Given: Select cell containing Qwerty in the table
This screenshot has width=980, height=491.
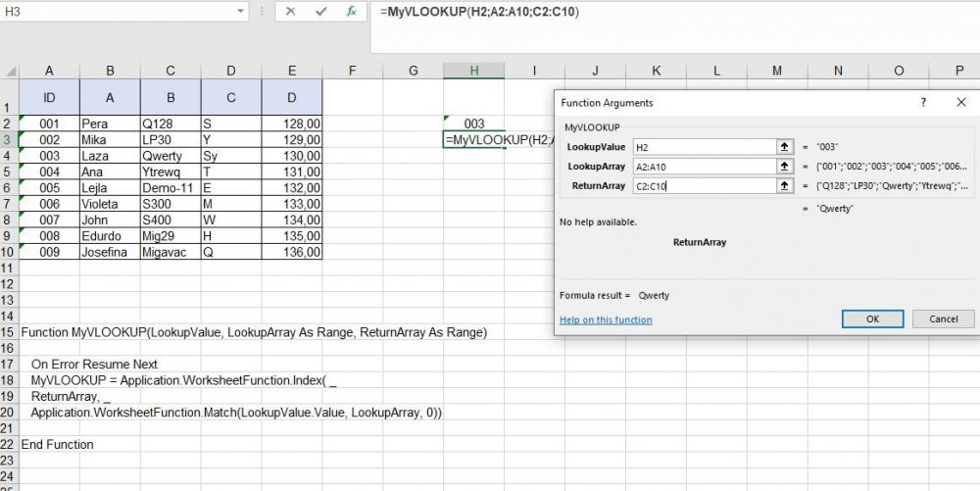Looking at the screenshot, I should pyautogui.click(x=171, y=156).
